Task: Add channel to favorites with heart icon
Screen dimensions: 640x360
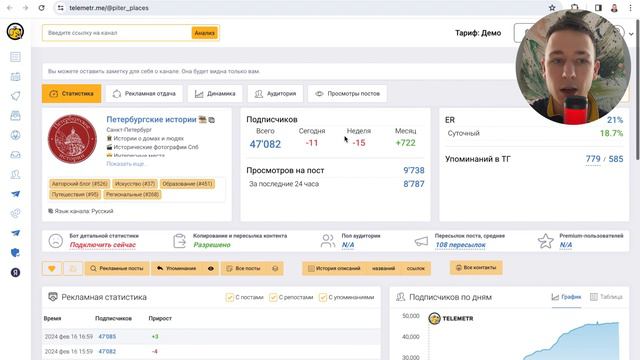Action: [x=52, y=269]
